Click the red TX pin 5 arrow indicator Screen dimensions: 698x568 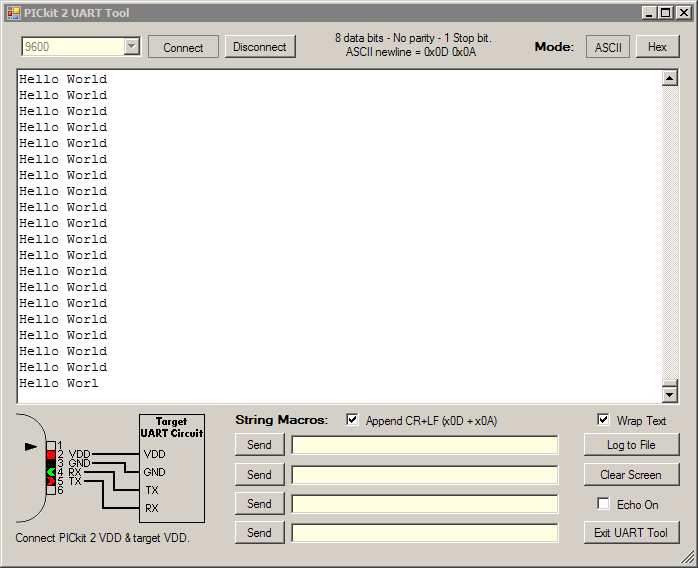(51, 481)
